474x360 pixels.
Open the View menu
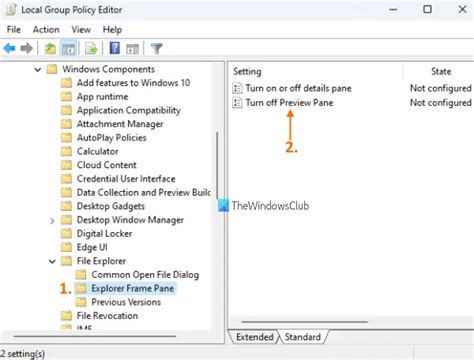click(81, 30)
